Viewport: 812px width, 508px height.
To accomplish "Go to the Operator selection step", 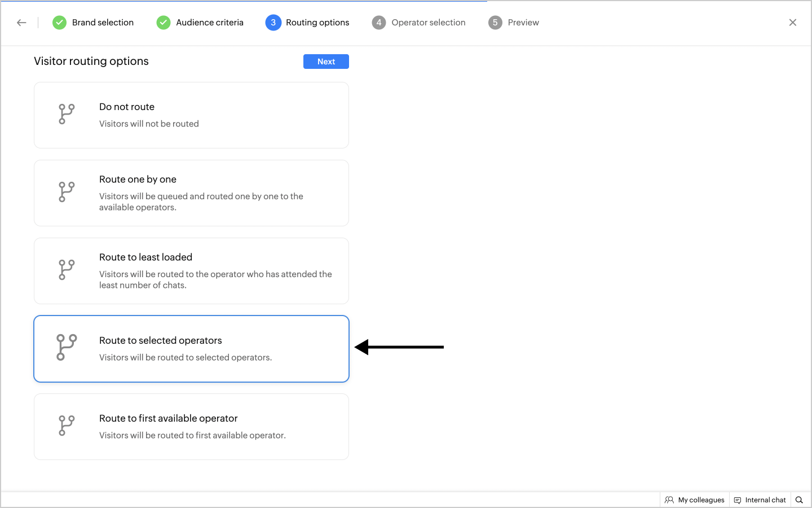I will pos(428,23).
